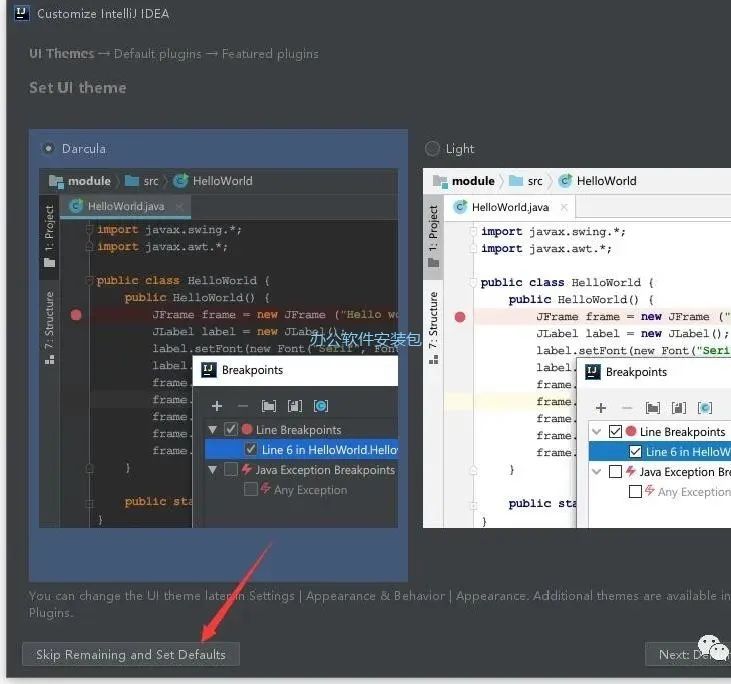The height and width of the screenshot is (684, 731).
Task: Select HelloWorld.java tab in Darcula preview
Action: click(x=124, y=206)
